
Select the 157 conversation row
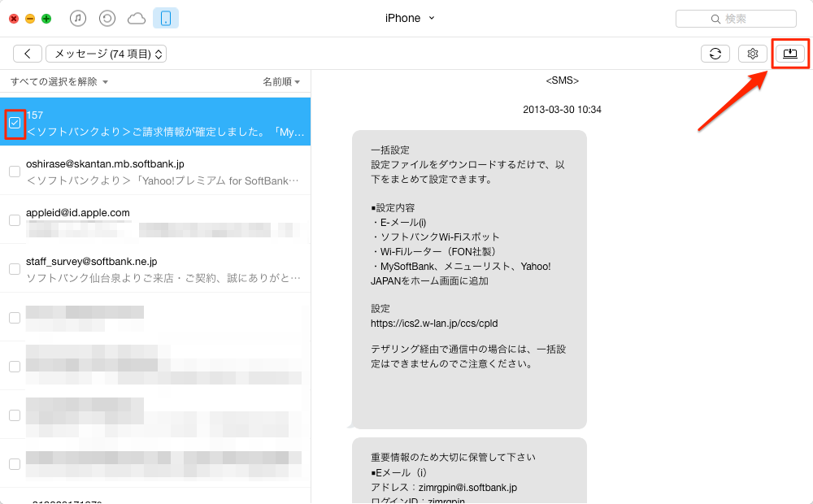[x=155, y=122]
